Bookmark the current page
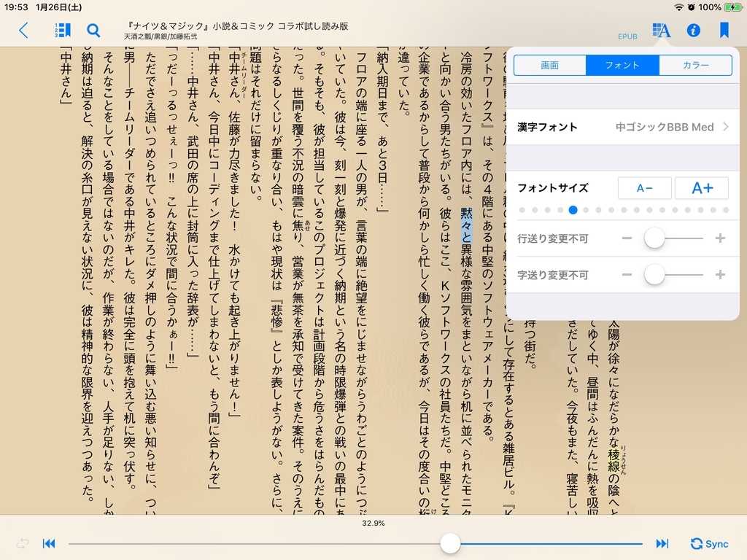The height and width of the screenshot is (560, 747). [x=724, y=31]
